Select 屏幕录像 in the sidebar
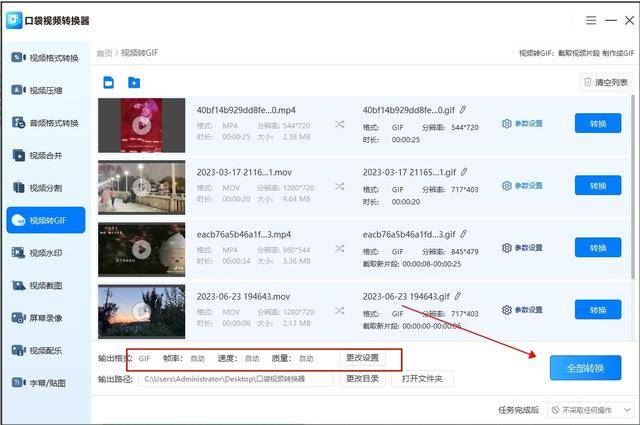The width and height of the screenshot is (640, 425). [x=45, y=318]
